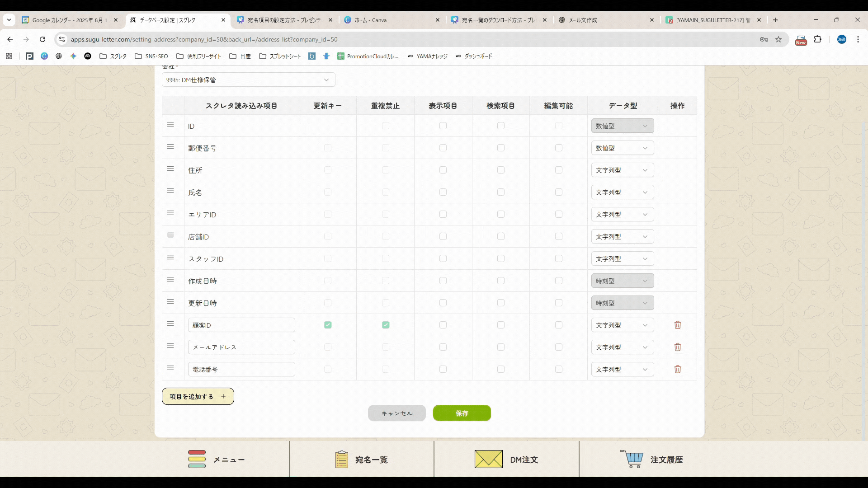The height and width of the screenshot is (488, 868).
Task: Enable 表示項目 checkbox for 氏名 row
Action: click(443, 192)
